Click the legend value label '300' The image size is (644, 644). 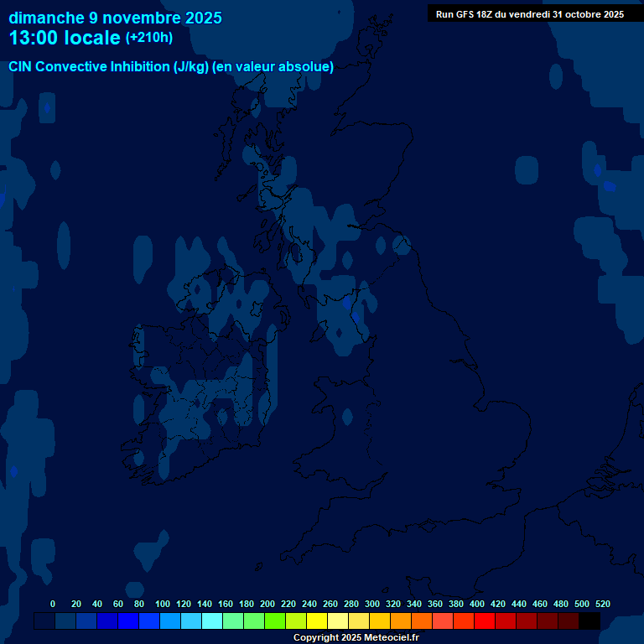coord(372,604)
